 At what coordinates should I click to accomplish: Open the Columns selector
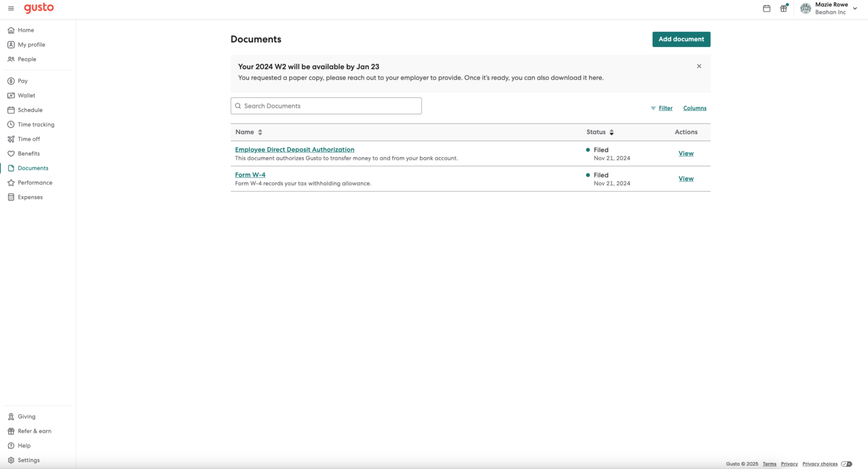coord(695,108)
